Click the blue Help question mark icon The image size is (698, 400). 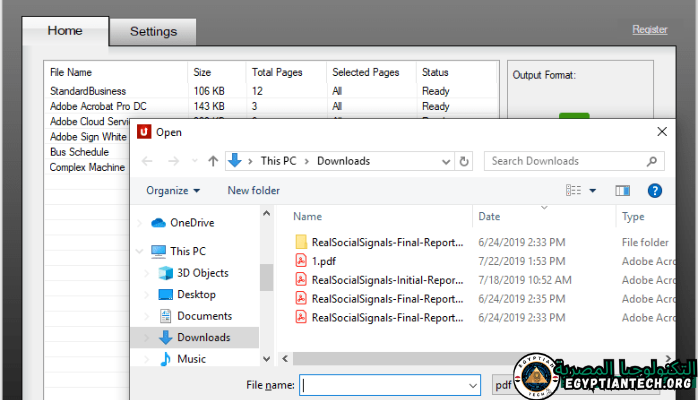coord(654,190)
